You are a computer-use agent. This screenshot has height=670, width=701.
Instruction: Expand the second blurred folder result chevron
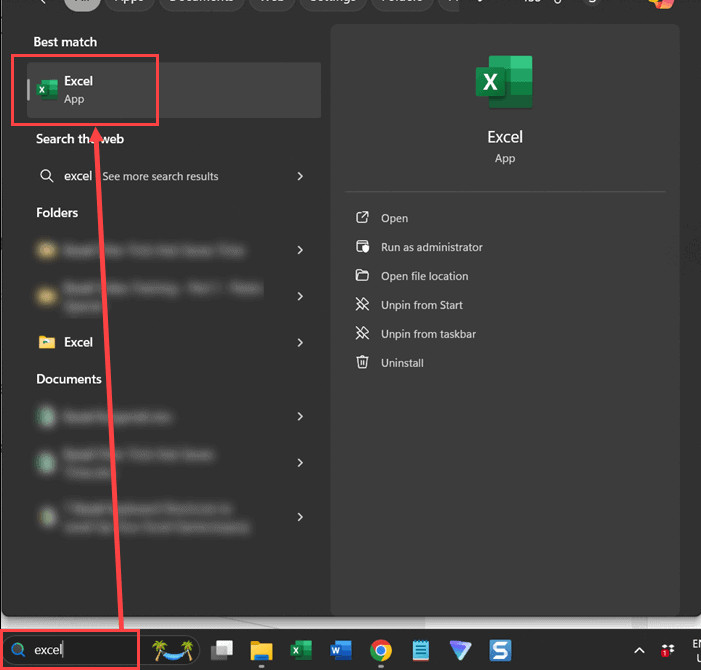300,296
